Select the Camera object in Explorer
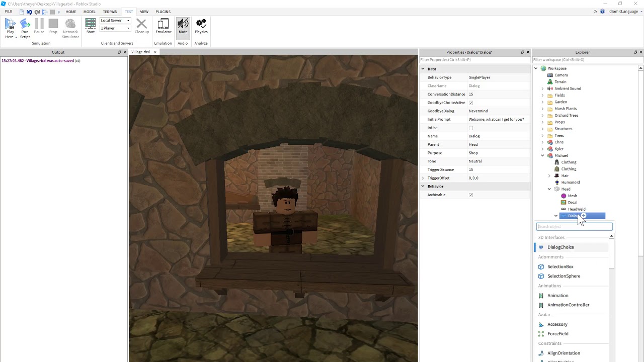 tap(561, 75)
